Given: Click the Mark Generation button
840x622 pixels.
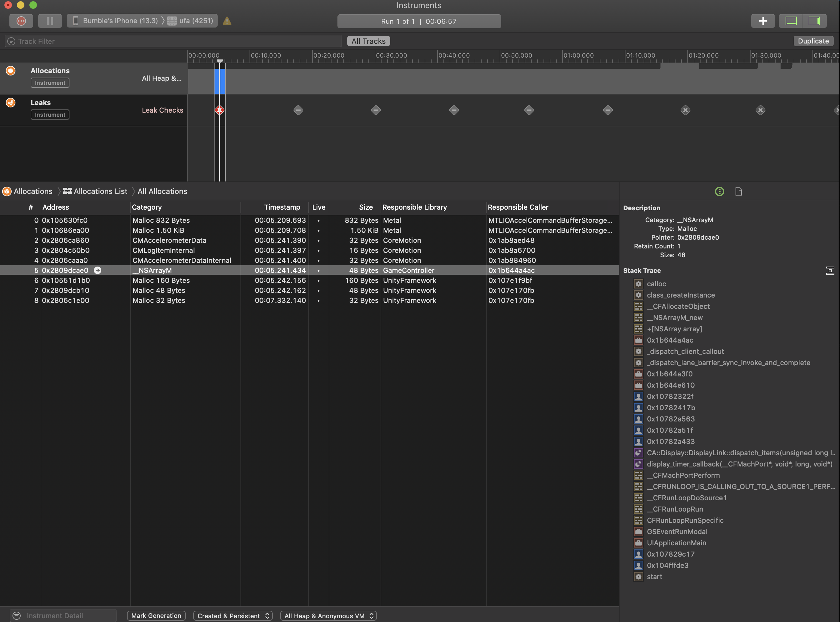Looking at the screenshot, I should (156, 616).
